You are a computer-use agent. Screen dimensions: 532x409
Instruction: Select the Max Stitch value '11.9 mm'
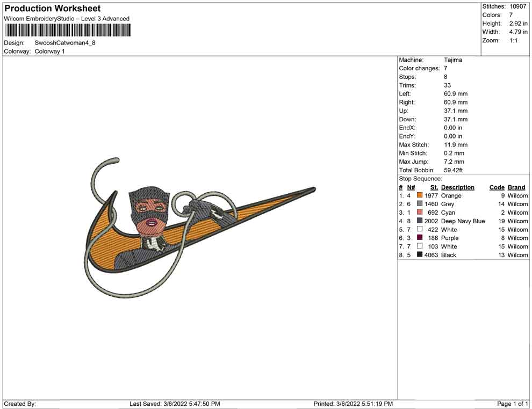pos(456,145)
